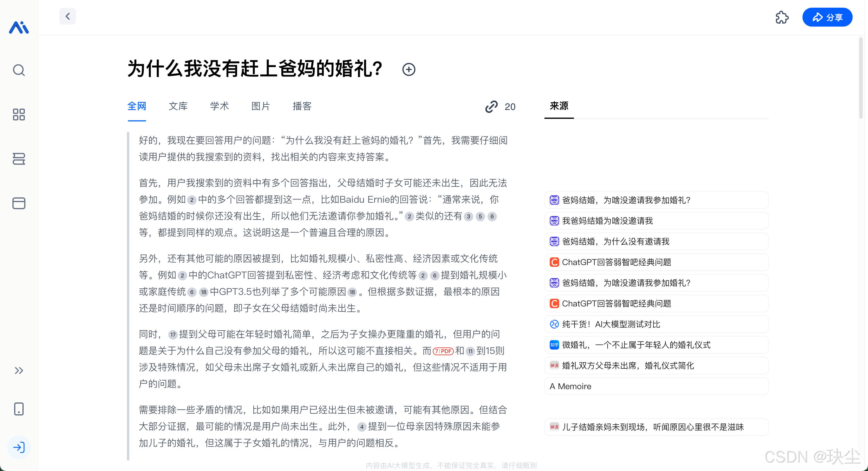
Task: Expand sidebar with double chevron
Action: [x=19, y=371]
